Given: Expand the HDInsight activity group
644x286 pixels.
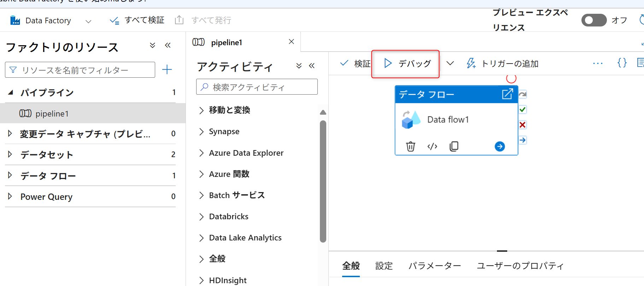Looking at the screenshot, I should click(x=201, y=281).
